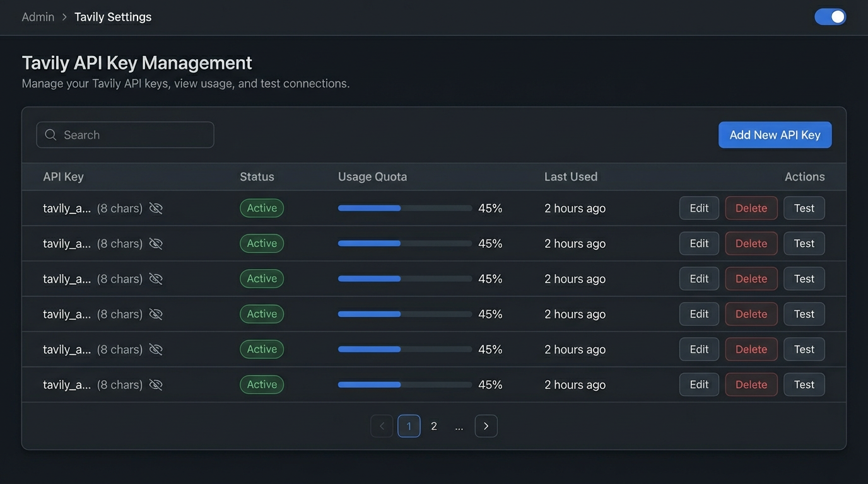Click the eye-slash icon in the second row

156,244
